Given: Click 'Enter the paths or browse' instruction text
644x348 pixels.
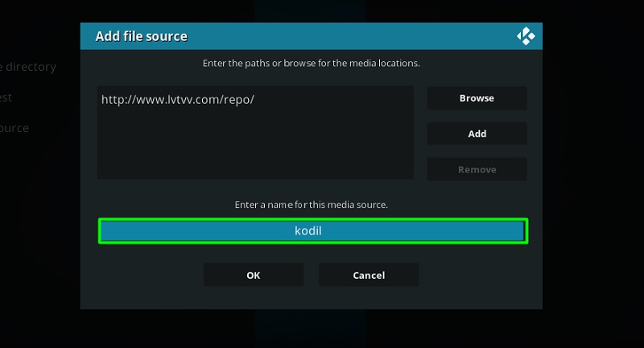Looking at the screenshot, I should coord(312,64).
